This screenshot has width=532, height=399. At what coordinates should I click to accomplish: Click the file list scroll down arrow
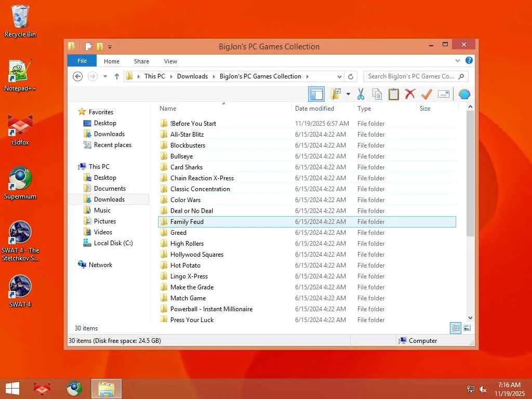pos(470,318)
